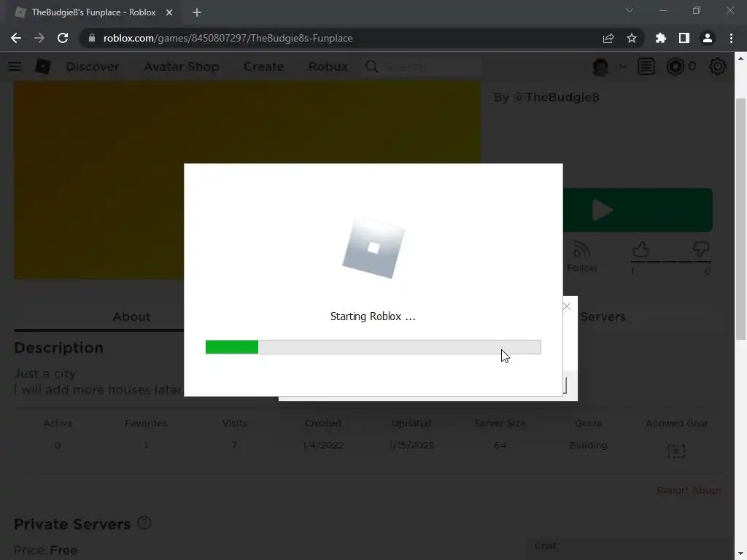This screenshot has width=747, height=560.
Task: Open the browser extensions puzzle icon
Action: click(661, 38)
